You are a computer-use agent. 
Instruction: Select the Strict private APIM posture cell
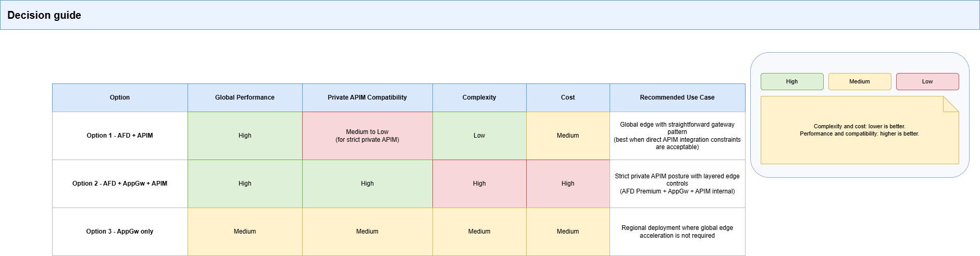677,184
